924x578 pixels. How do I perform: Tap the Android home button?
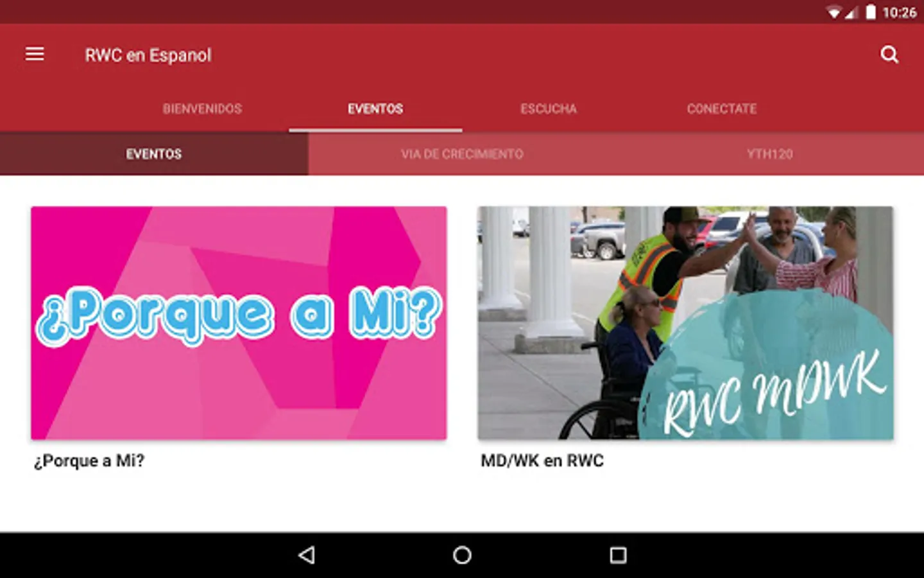(x=462, y=555)
